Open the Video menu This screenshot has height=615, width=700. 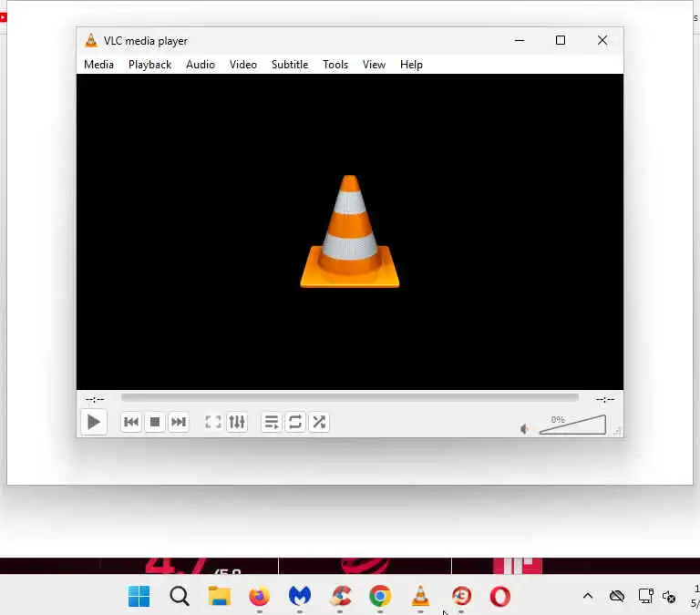click(x=242, y=65)
